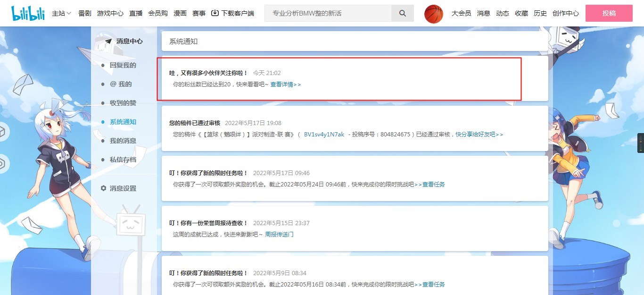The width and height of the screenshot is (644, 295).
Task: Click title 哇，又有很多小伙伴关注你啦！
Action: coord(208,73)
